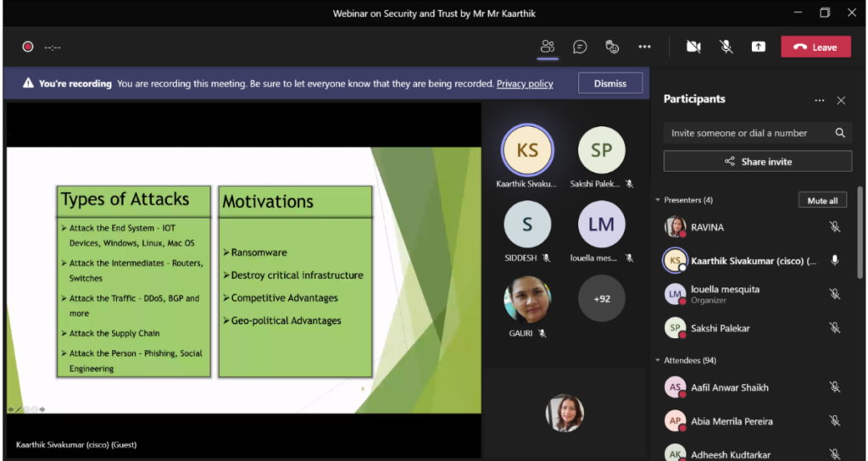The height and width of the screenshot is (461, 868).
Task: Open the reactions and raise hand icon
Action: coord(612,47)
